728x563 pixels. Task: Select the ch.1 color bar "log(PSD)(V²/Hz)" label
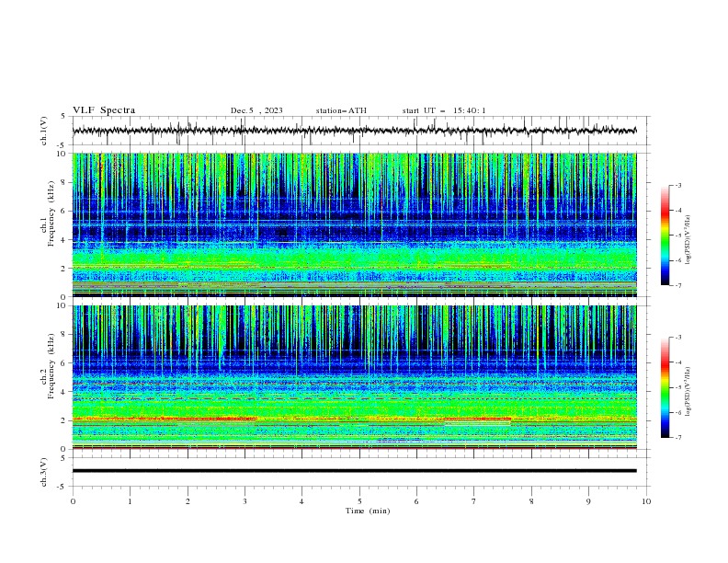tap(688, 240)
